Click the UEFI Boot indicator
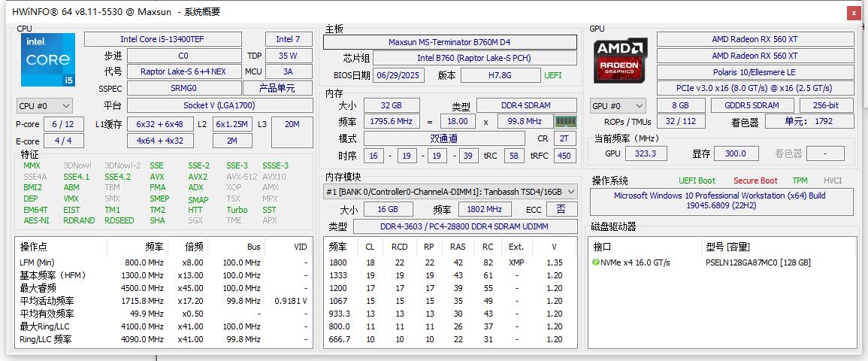Viewport: 868px width, 361px height. 697,180
